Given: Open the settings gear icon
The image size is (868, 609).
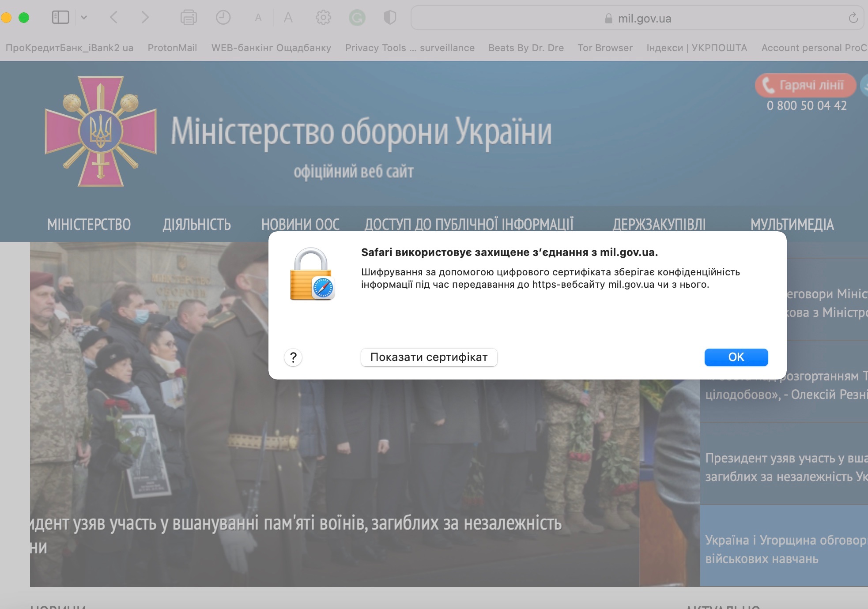Looking at the screenshot, I should tap(323, 18).
